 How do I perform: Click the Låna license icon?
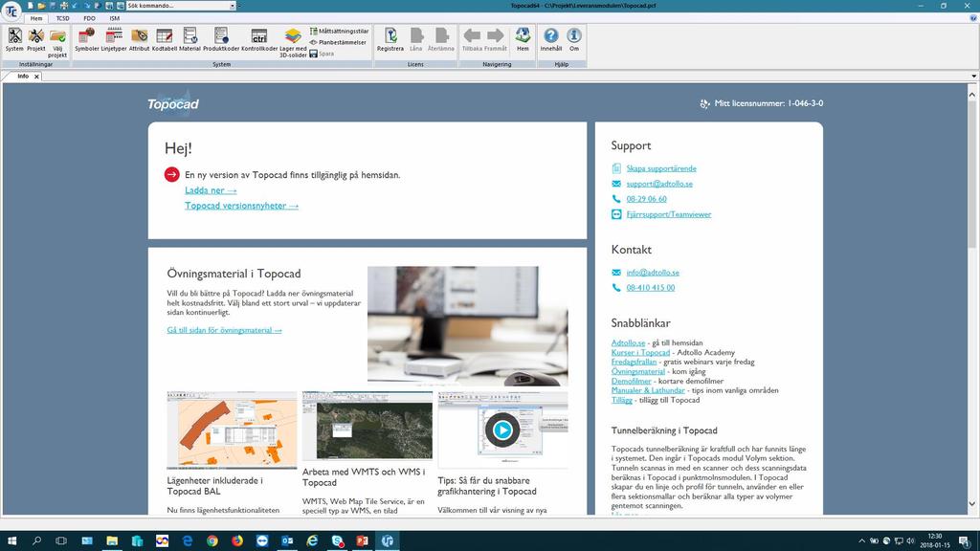(415, 40)
